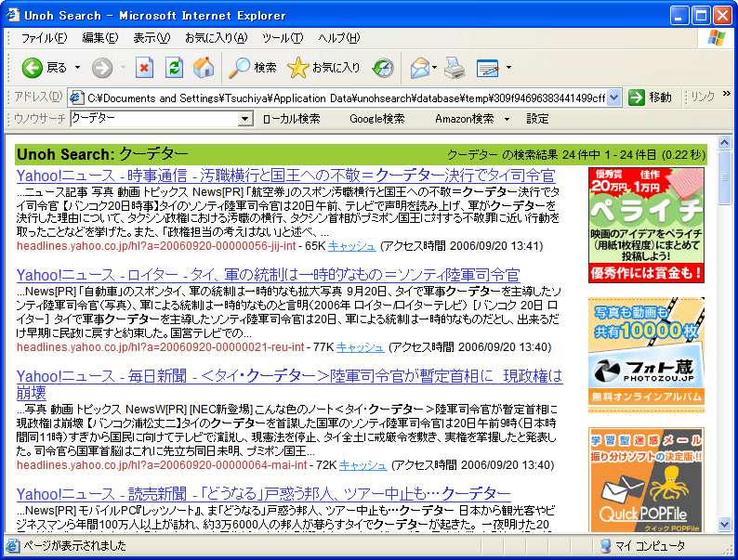Open キャッシュ link for jij-int result

point(351,246)
